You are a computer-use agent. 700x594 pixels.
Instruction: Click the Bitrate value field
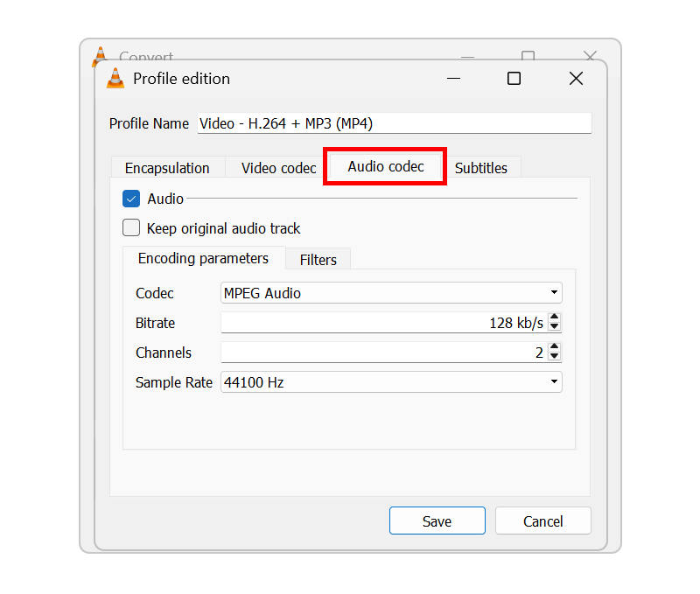point(385,322)
